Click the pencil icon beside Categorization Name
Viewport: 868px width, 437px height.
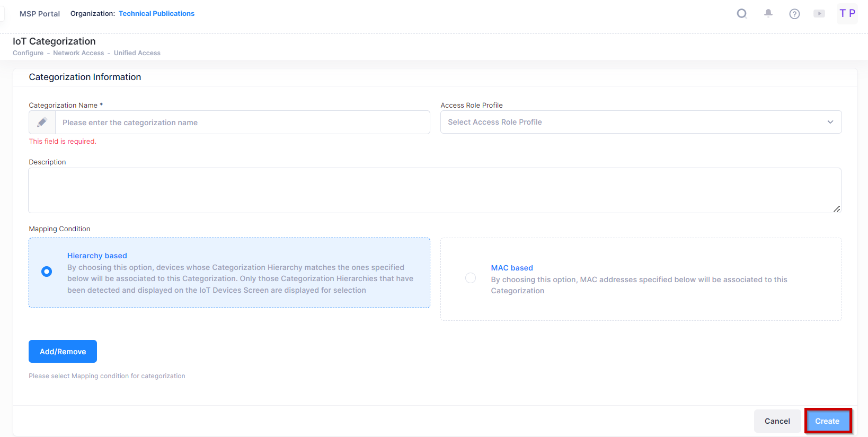[x=42, y=123]
